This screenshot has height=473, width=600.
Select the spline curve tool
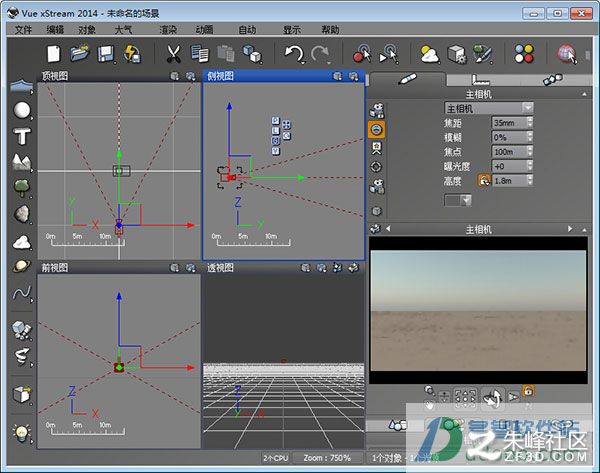pos(22,294)
